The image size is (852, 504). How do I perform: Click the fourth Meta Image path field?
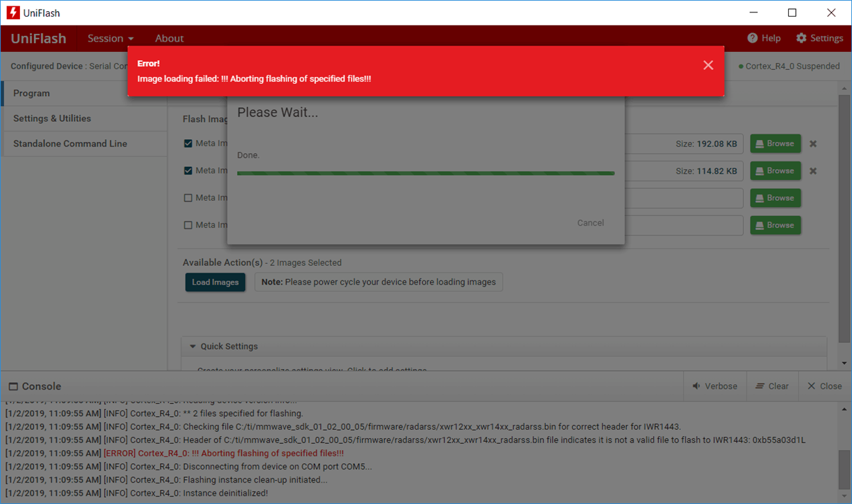684,225
